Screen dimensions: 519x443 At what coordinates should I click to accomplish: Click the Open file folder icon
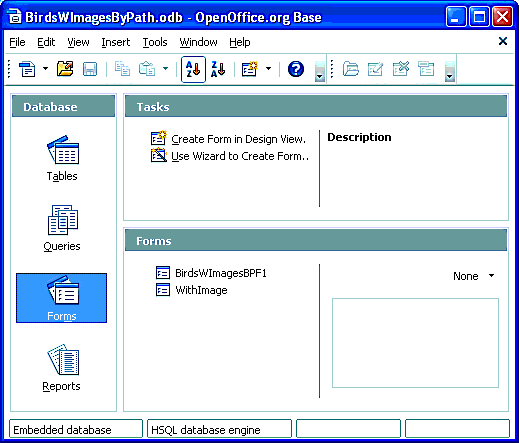pyautogui.click(x=65, y=69)
